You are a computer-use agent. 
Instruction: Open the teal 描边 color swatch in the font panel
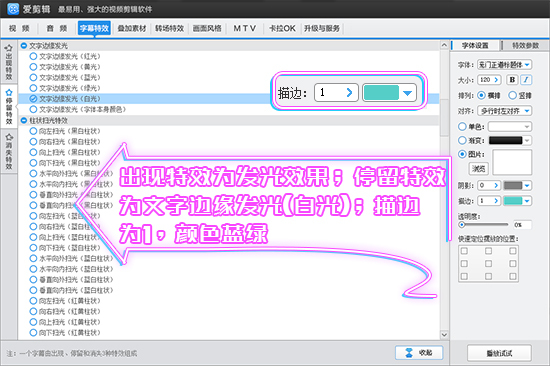tap(517, 201)
